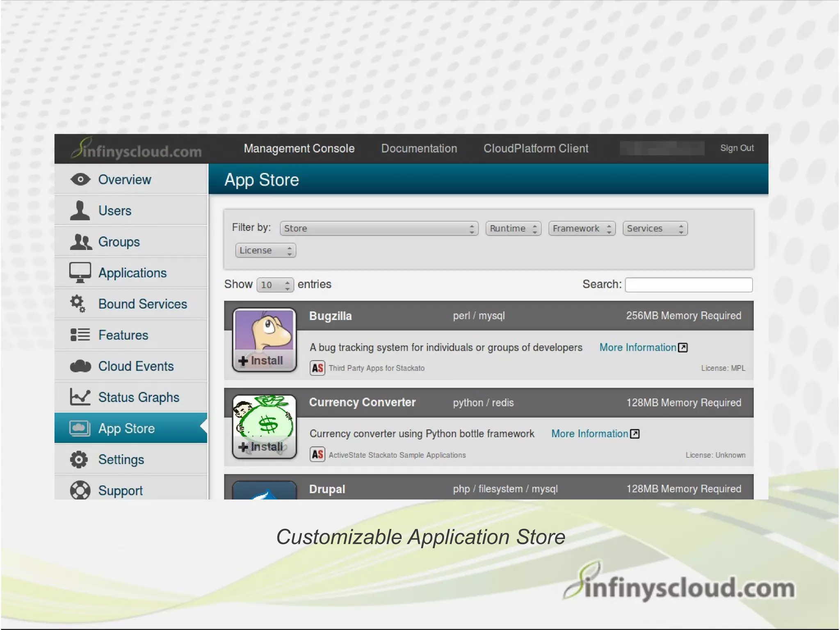Screen dimensions: 840x630
Task: Open the License filter dropdown
Action: click(265, 251)
